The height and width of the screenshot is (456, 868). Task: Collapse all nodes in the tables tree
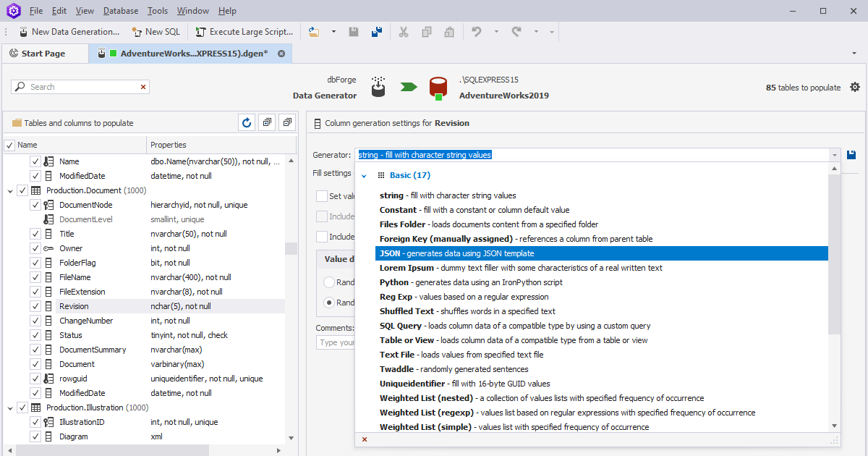point(286,122)
